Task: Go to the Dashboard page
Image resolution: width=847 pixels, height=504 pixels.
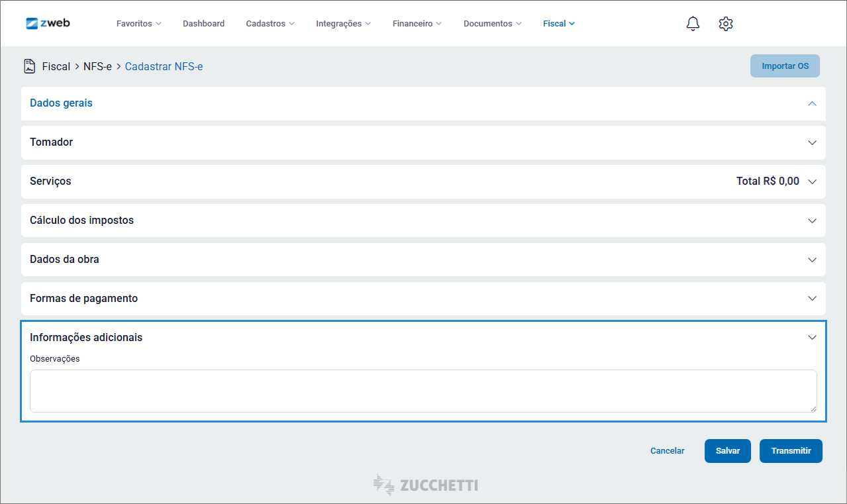Action: point(203,24)
